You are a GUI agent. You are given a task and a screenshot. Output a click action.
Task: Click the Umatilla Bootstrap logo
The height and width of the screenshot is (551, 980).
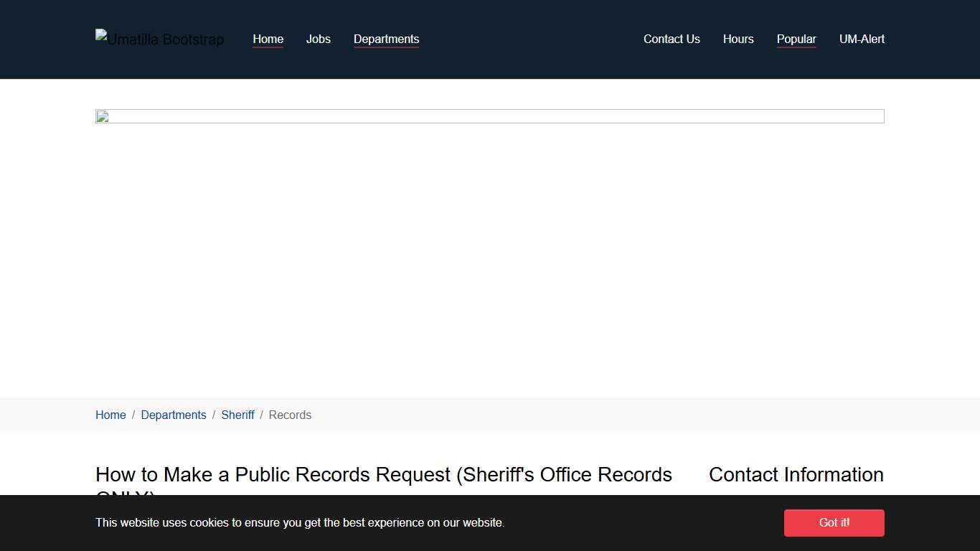click(x=159, y=39)
